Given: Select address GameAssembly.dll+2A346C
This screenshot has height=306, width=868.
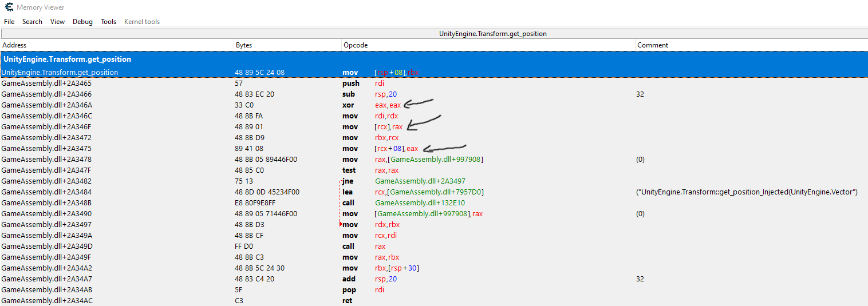Looking at the screenshot, I should click(46, 116).
